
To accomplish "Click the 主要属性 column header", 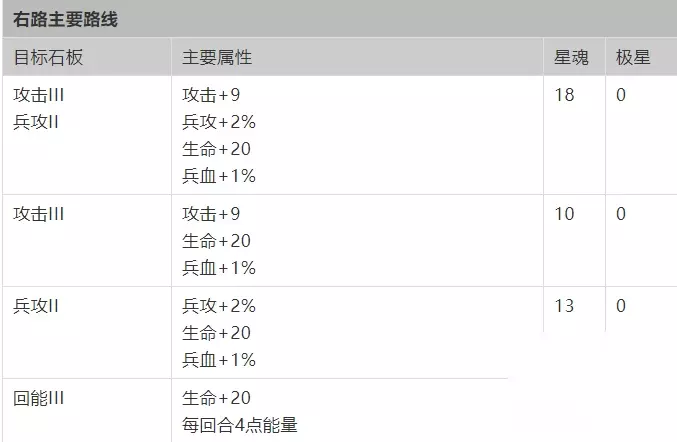I will (x=216, y=57).
